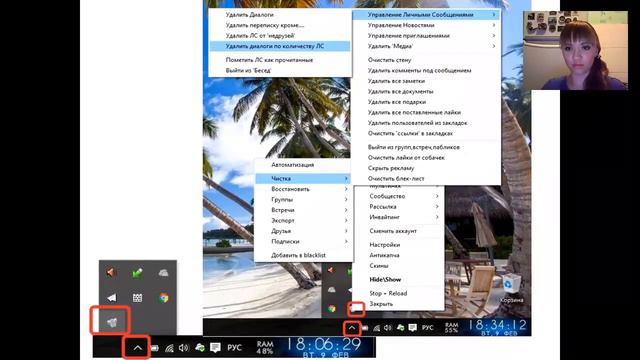This screenshot has width=640, height=360.
Task: Expand the Рассылка submenu arrow
Action: 437,207
